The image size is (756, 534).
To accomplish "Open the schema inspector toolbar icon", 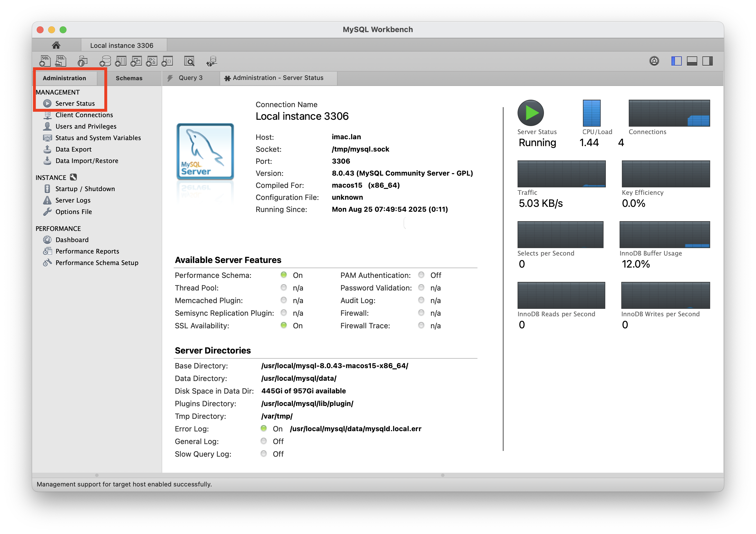I will point(82,61).
